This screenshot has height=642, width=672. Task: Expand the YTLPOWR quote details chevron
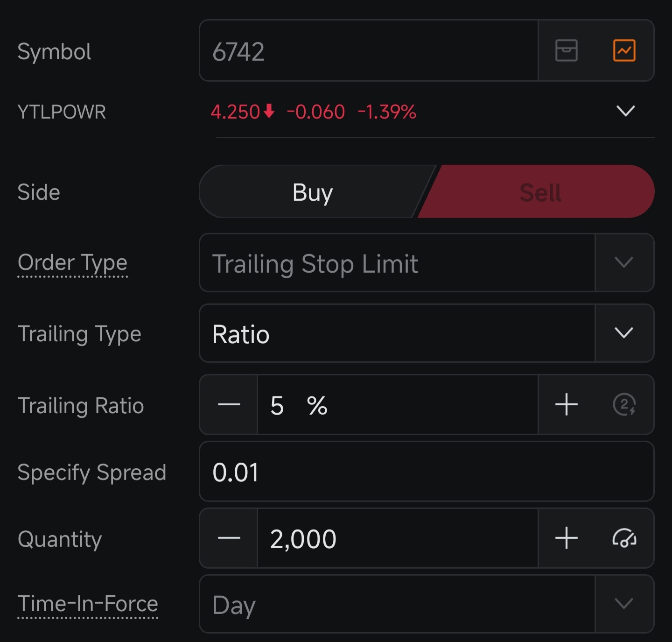pyautogui.click(x=625, y=111)
